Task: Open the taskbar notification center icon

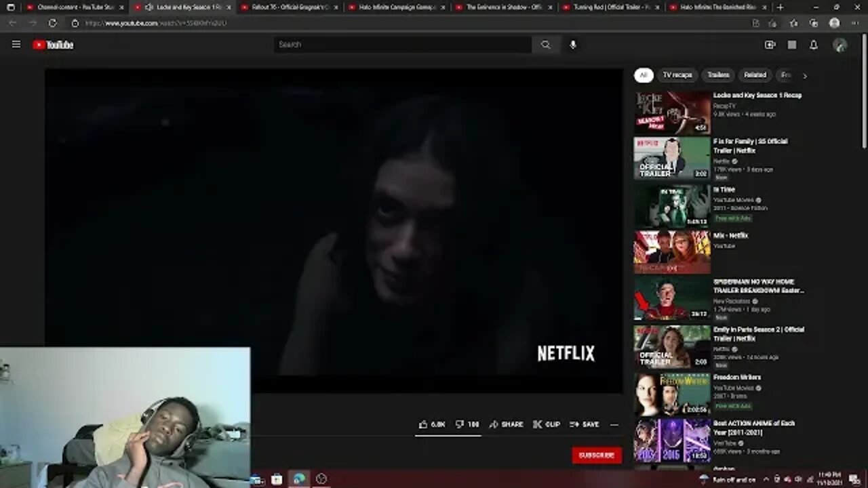Action: pyautogui.click(x=854, y=480)
